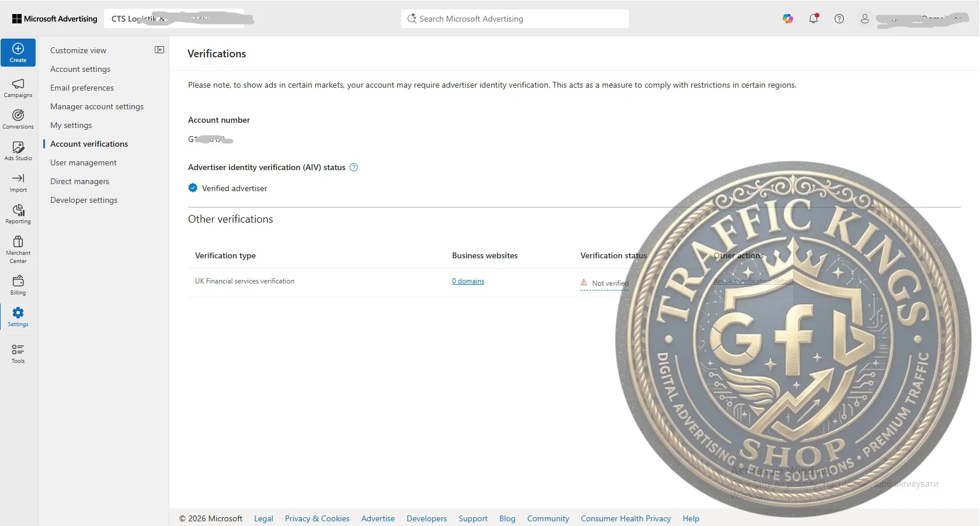Collapse the settings side panel

coord(159,50)
